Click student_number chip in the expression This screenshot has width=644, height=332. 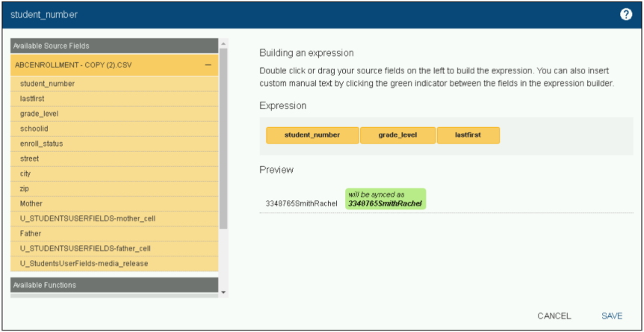click(x=312, y=135)
